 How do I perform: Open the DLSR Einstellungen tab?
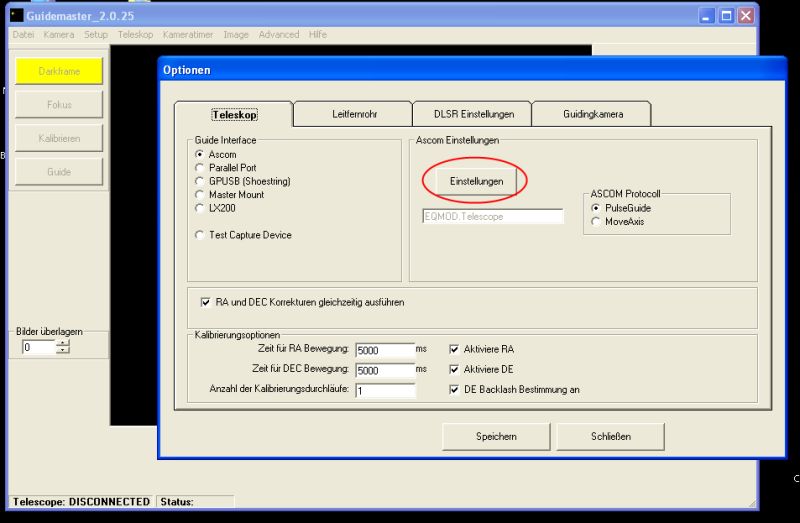(x=473, y=114)
